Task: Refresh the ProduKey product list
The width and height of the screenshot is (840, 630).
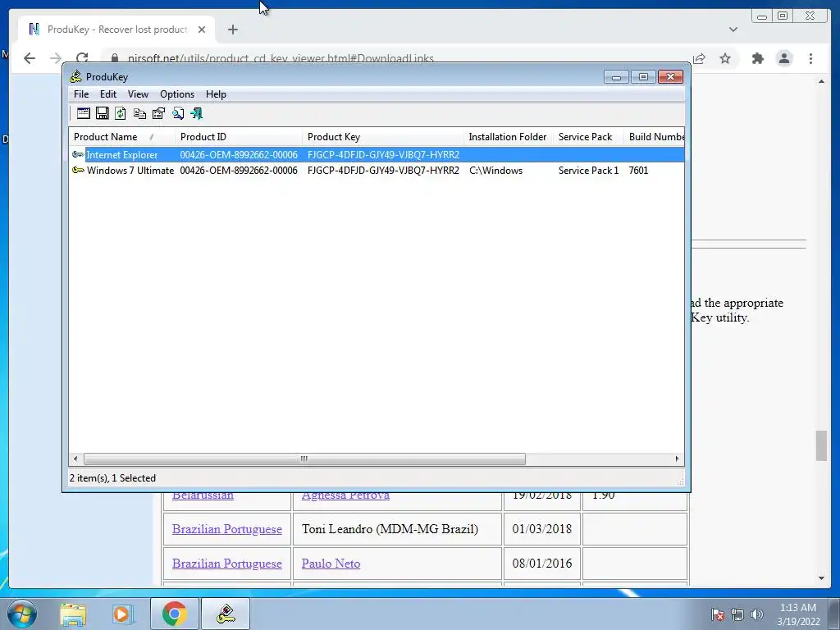Action: [121, 113]
